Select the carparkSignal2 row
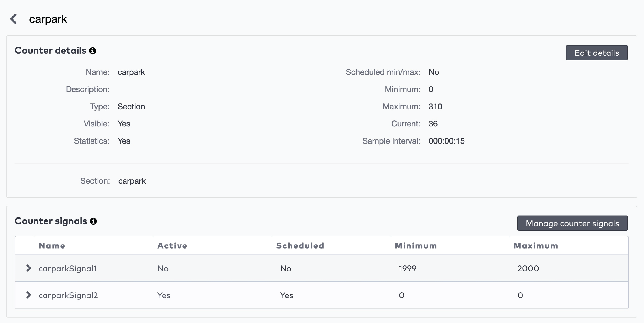 (x=68, y=295)
